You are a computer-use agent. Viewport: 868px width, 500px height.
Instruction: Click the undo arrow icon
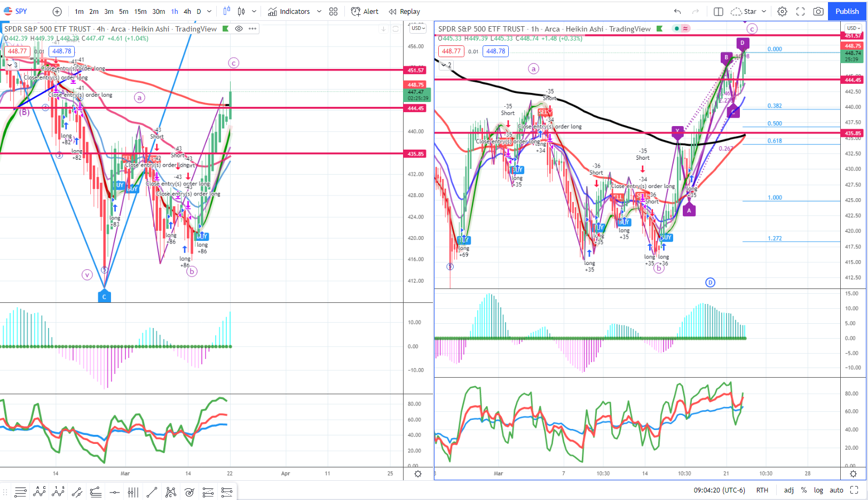[x=677, y=11]
